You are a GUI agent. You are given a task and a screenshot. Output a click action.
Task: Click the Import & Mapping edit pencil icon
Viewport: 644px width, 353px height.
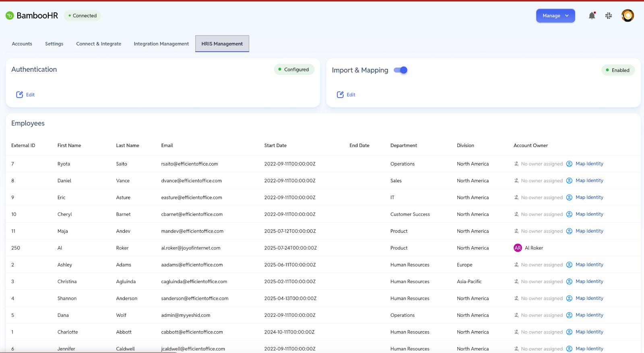pyautogui.click(x=340, y=95)
